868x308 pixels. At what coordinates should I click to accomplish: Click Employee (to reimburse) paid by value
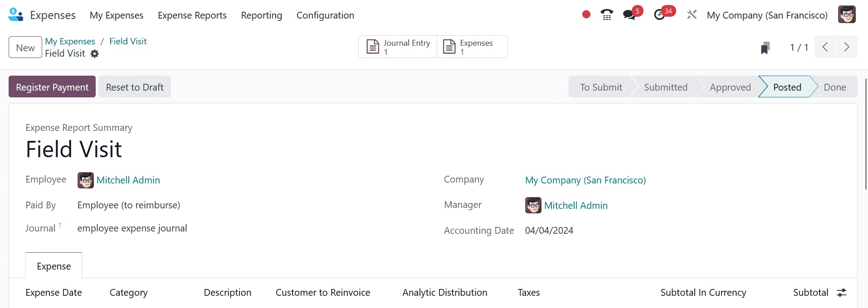coord(129,205)
